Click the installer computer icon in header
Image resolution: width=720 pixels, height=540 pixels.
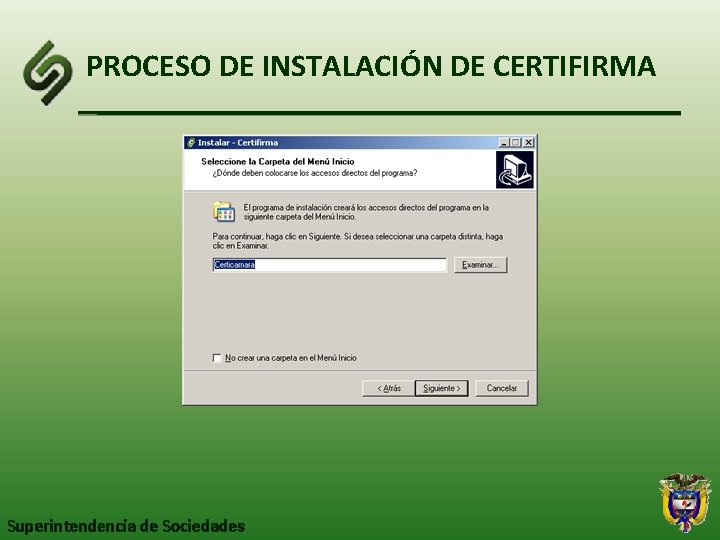click(515, 170)
